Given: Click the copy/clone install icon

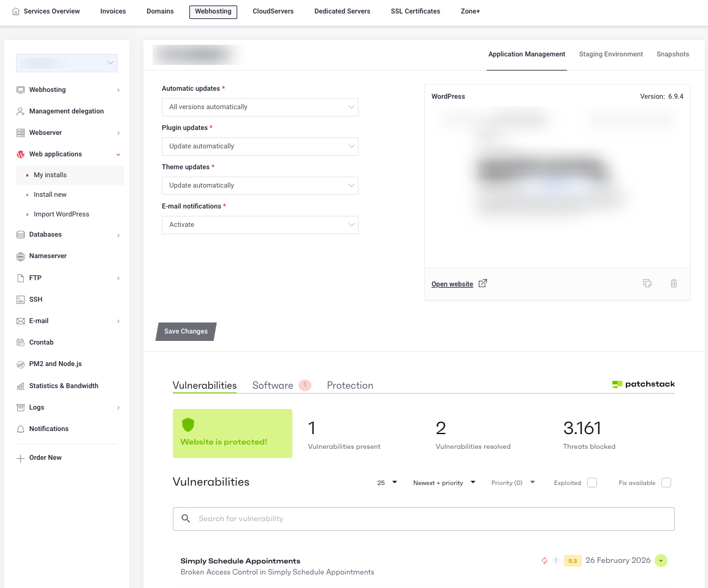Looking at the screenshot, I should tap(647, 283).
